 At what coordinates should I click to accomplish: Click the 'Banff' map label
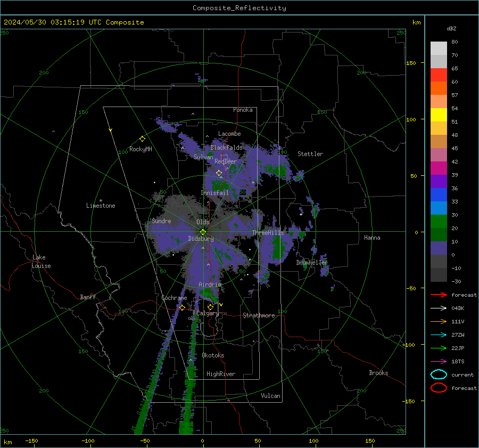[88, 297]
